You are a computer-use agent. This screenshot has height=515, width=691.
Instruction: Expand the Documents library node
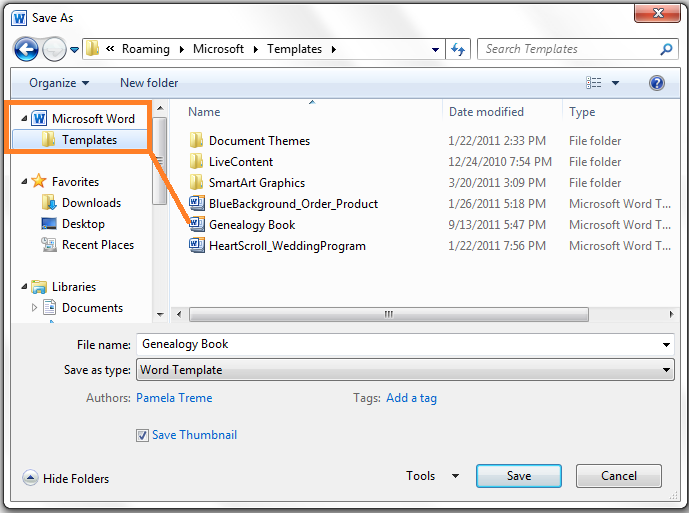(34, 308)
